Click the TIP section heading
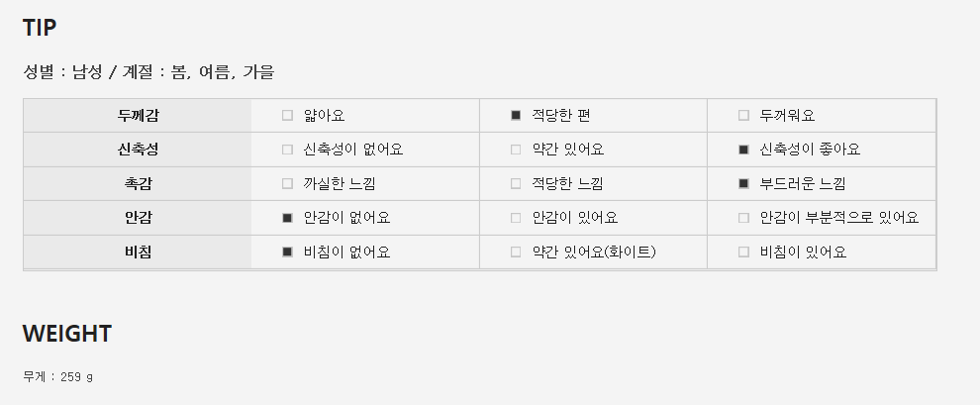The image size is (980, 405). pyautogui.click(x=42, y=28)
